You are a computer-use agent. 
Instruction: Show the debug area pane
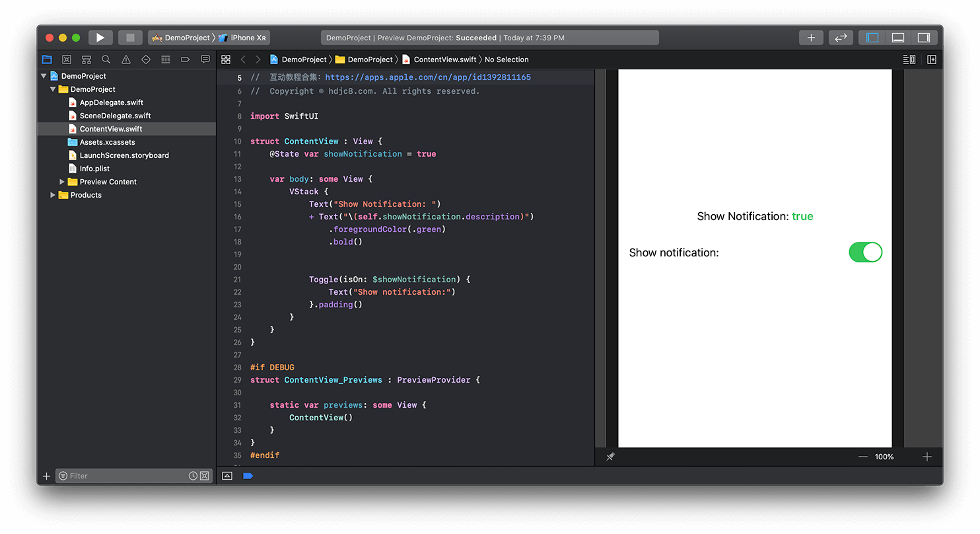point(898,38)
